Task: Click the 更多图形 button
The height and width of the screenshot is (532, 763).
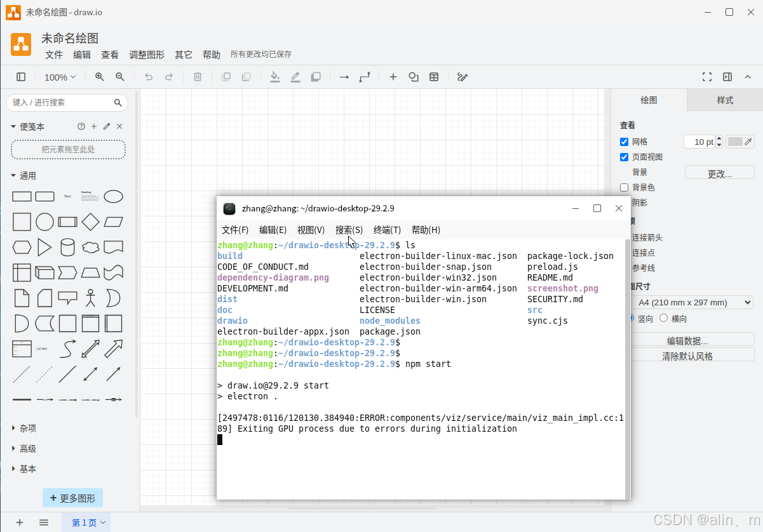Action: pyautogui.click(x=72, y=498)
